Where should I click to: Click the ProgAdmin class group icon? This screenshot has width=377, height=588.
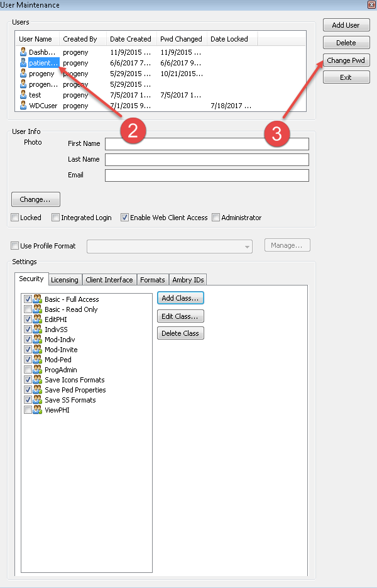38,369
